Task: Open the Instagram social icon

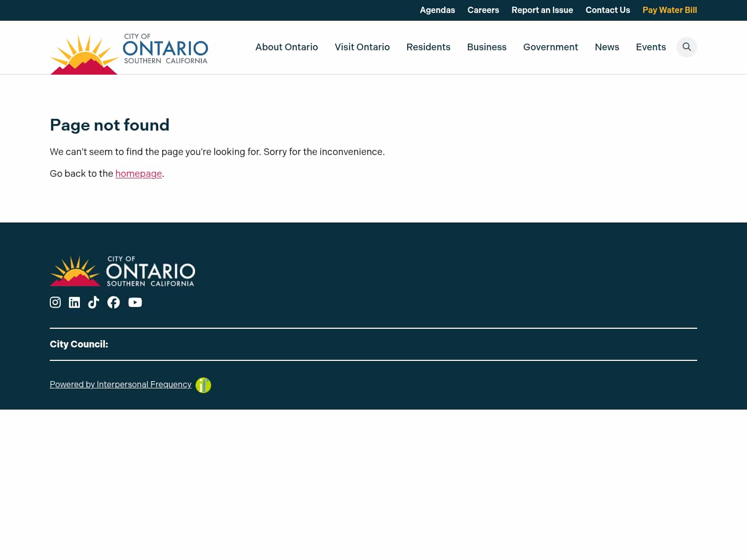Action: point(55,302)
